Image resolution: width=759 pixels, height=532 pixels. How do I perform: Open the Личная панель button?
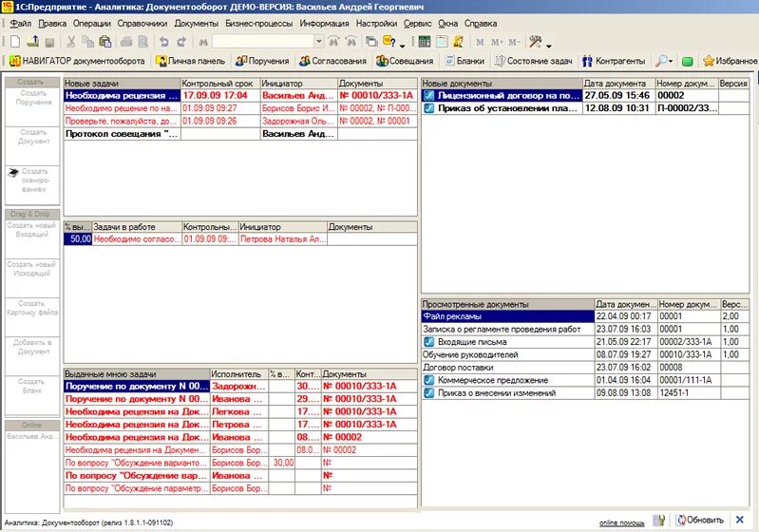point(190,61)
